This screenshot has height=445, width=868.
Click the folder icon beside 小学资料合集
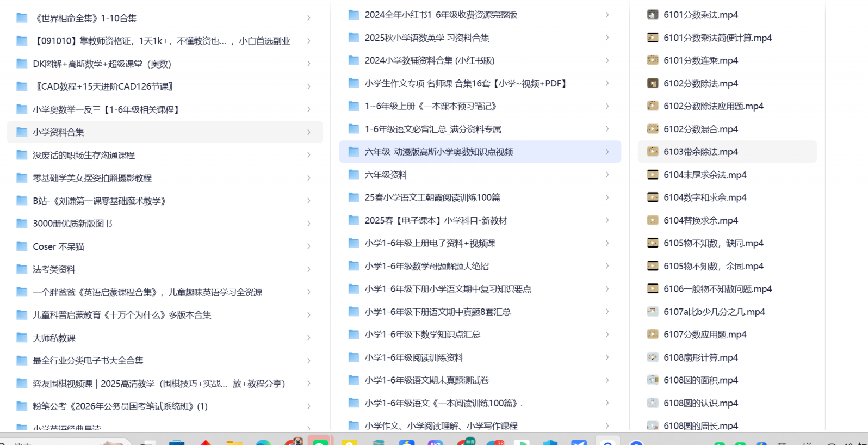[x=22, y=132]
